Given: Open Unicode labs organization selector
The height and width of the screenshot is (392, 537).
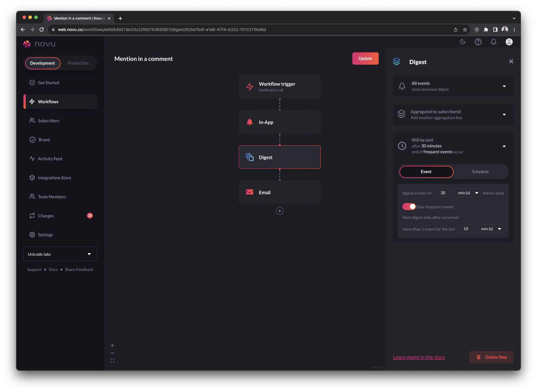Looking at the screenshot, I should pyautogui.click(x=60, y=254).
